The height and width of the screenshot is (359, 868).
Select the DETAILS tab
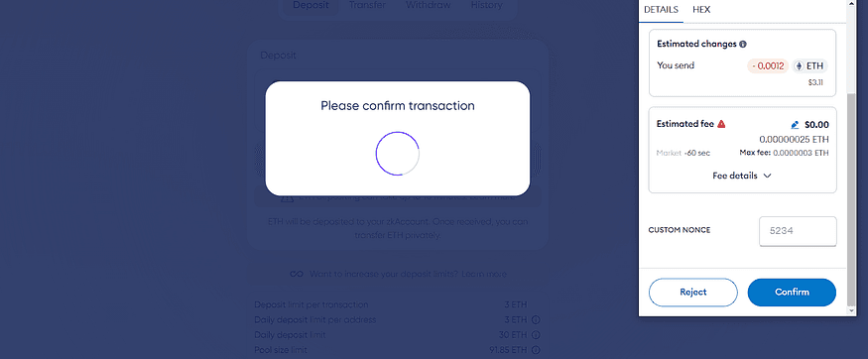661,10
